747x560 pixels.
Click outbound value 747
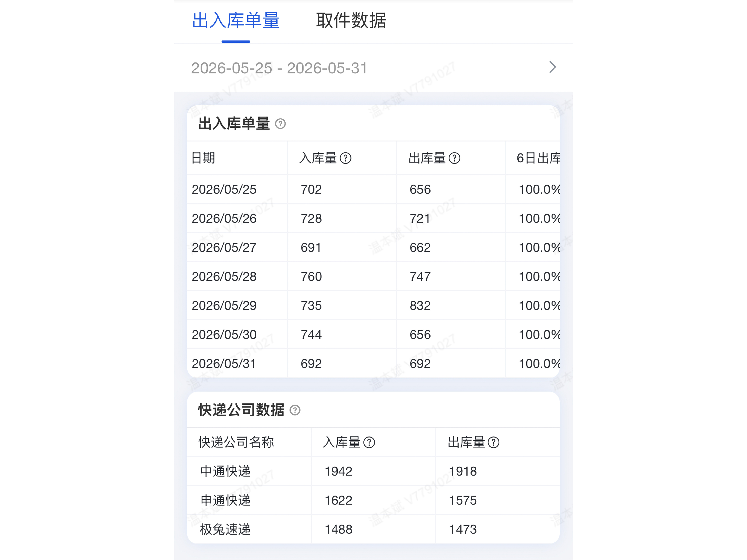[420, 276]
